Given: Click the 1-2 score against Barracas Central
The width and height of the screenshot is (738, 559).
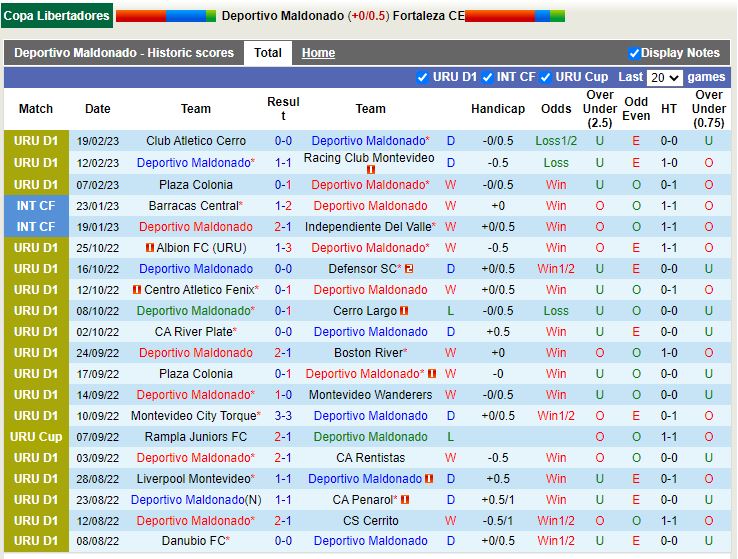Looking at the screenshot, I should click(x=283, y=206).
